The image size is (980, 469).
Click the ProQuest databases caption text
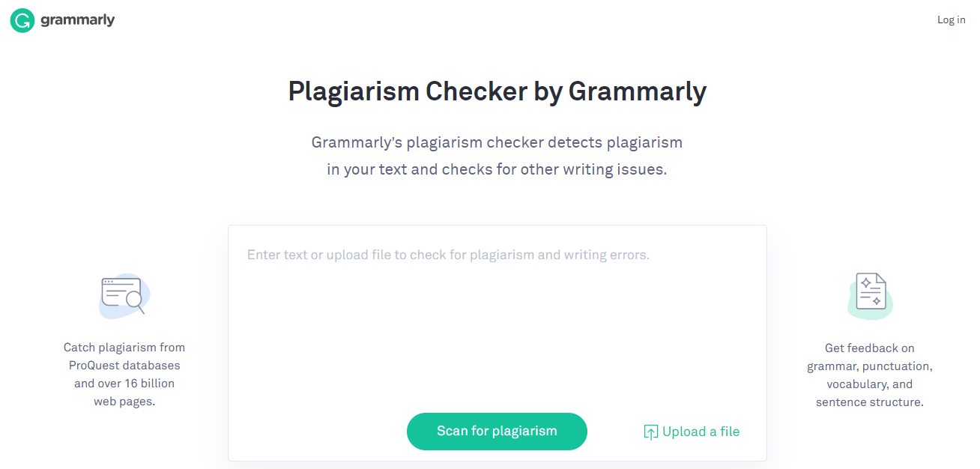(124, 366)
